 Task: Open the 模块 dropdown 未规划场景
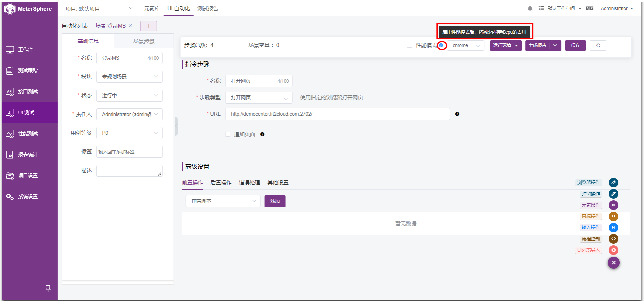[x=129, y=77]
